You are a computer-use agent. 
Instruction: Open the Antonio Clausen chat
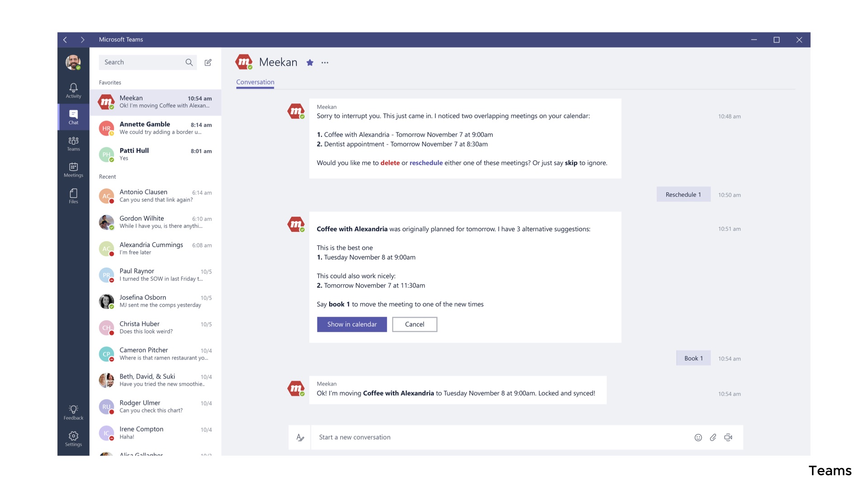(x=156, y=196)
